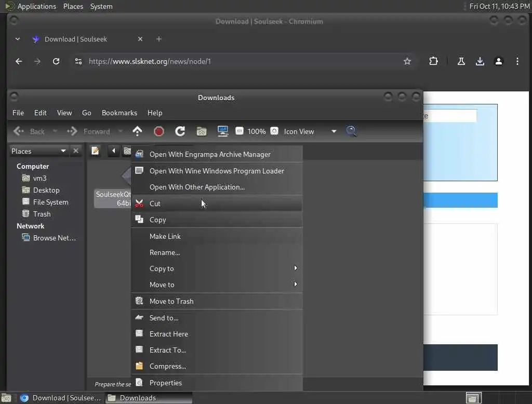Click the red Stop loading button

(x=159, y=131)
